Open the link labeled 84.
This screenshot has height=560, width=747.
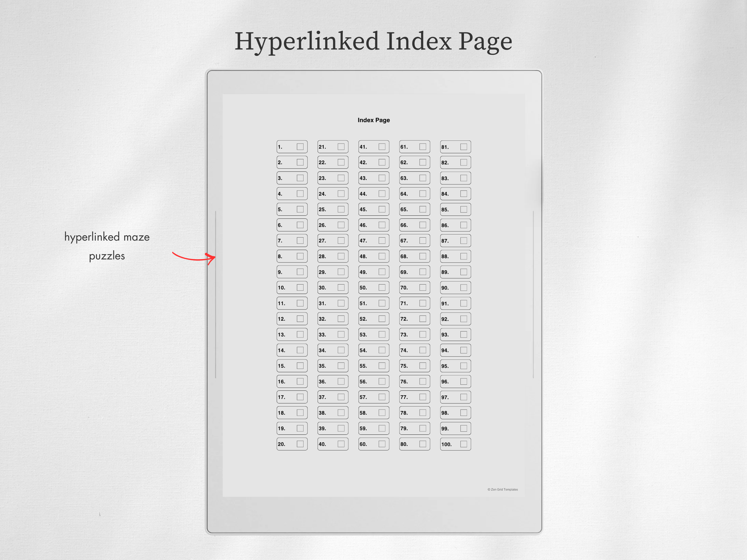pos(445,194)
